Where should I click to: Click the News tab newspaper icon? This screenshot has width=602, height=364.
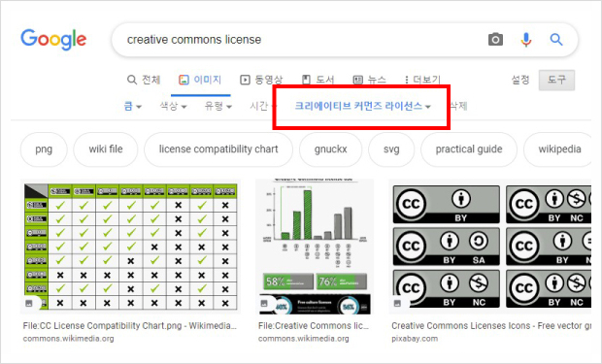point(358,80)
